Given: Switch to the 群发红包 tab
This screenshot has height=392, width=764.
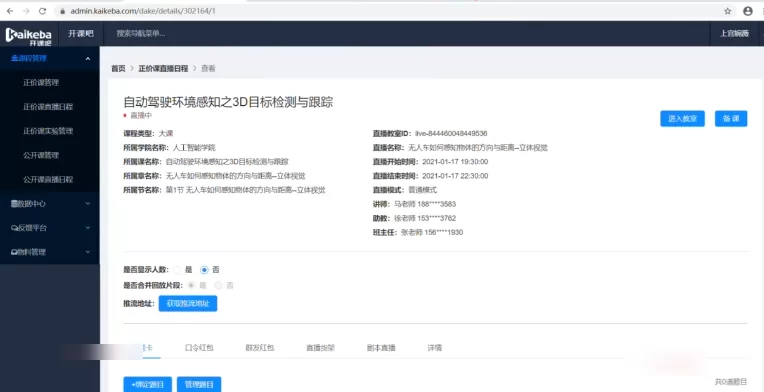Looking at the screenshot, I should pyautogui.click(x=260, y=348).
